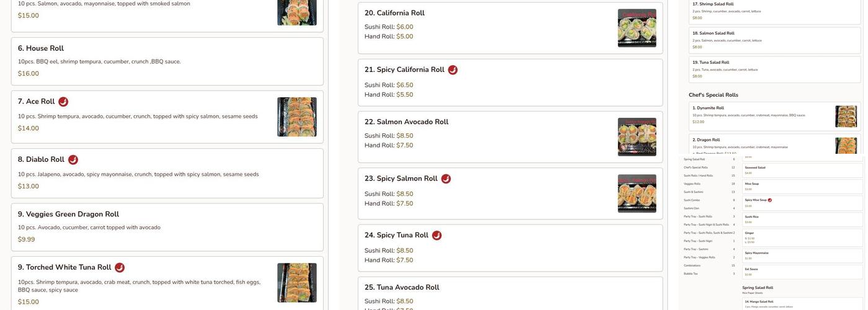Click the spicy icon beside Spicy Tuna Roll

436,236
